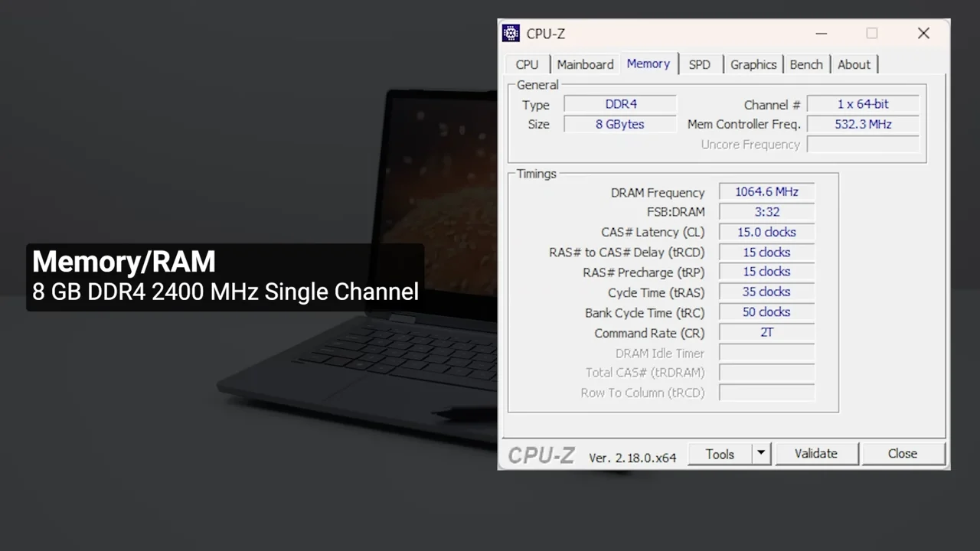The width and height of the screenshot is (980, 551).
Task: Click the 8 GBytes size field
Action: 620,124
